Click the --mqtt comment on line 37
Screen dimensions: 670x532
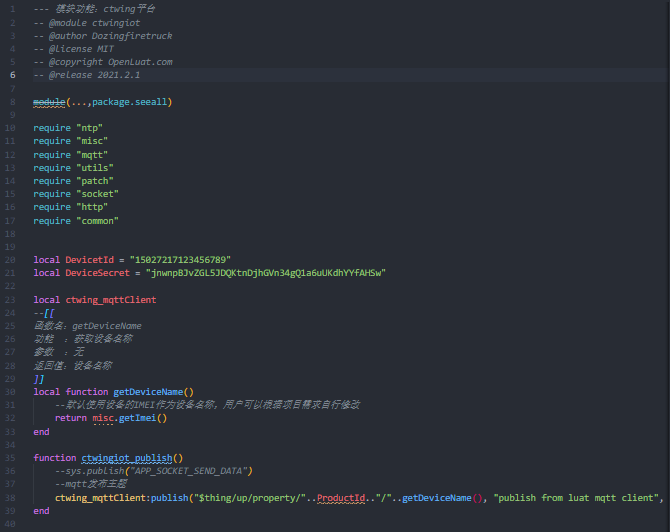[91, 484]
